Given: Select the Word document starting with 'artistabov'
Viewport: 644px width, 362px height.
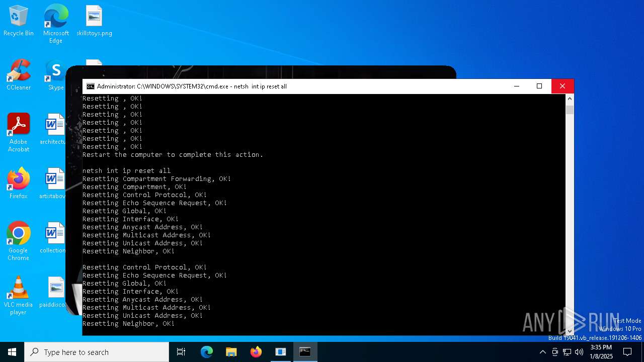Looking at the screenshot, I should 53,184.
